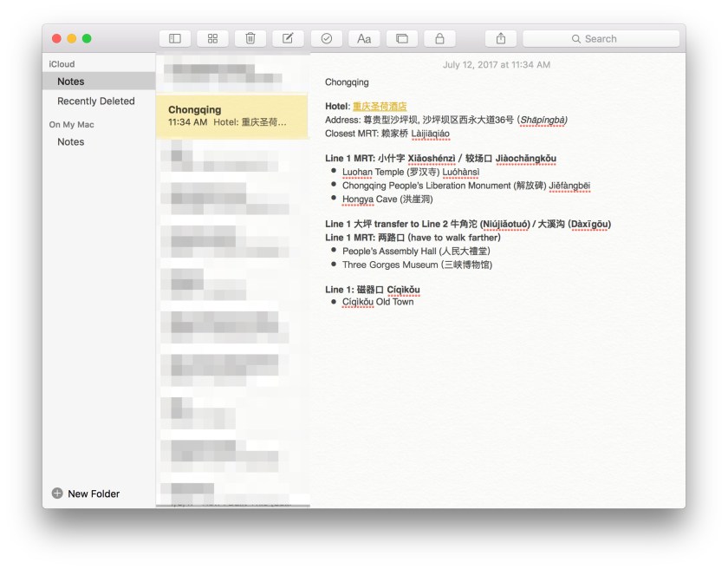This screenshot has height=569, width=728.
Task: Click the note's date header
Action: point(496,65)
